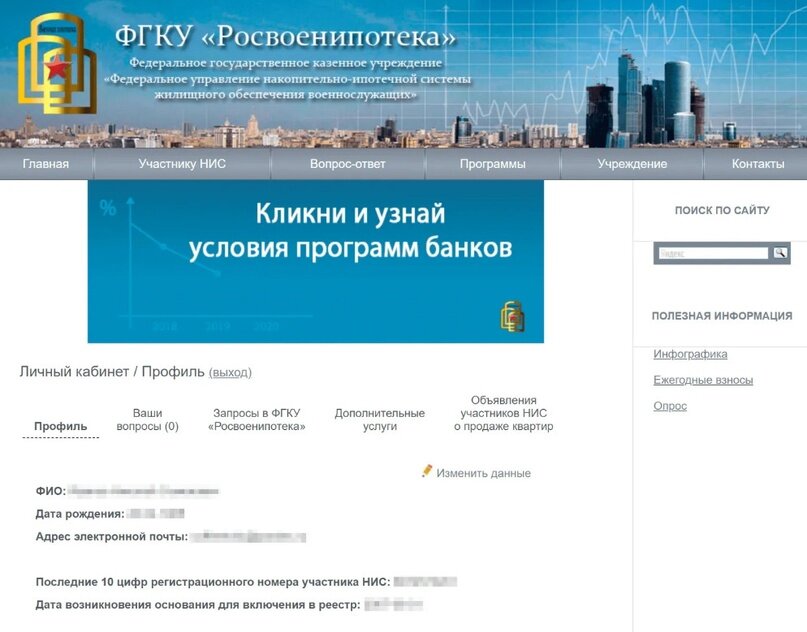Viewport: 807px width, 632px height.
Task: Click the ФИО: label
Action: pyautogui.click(x=50, y=491)
